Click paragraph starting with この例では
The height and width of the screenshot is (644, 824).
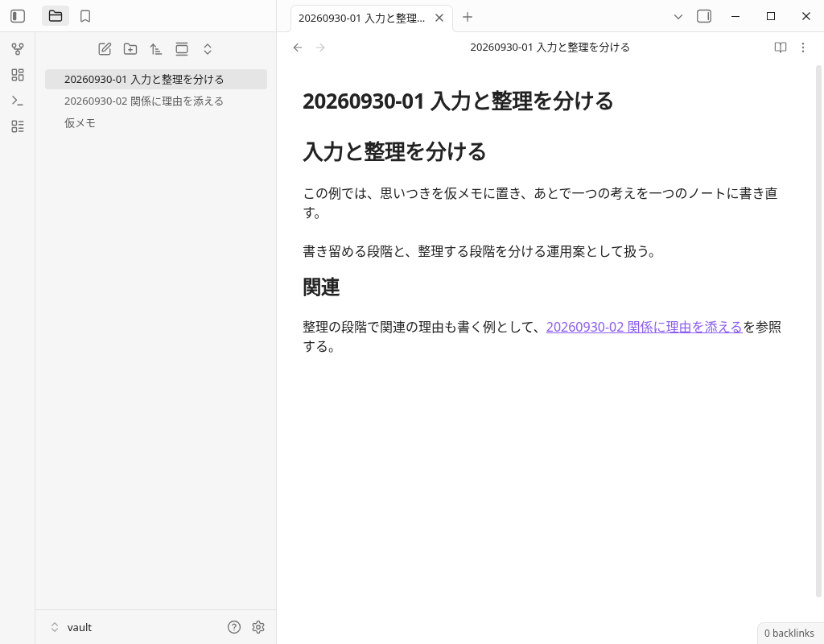coord(540,203)
